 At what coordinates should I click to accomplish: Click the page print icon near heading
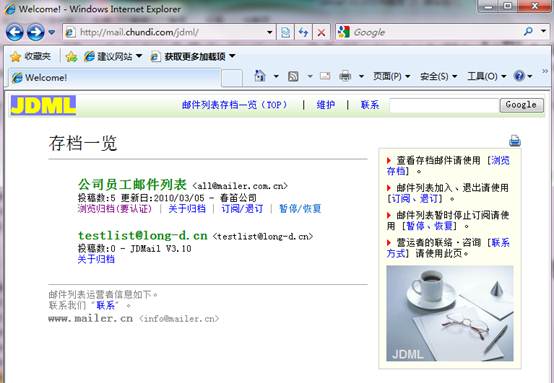pyautogui.click(x=515, y=141)
